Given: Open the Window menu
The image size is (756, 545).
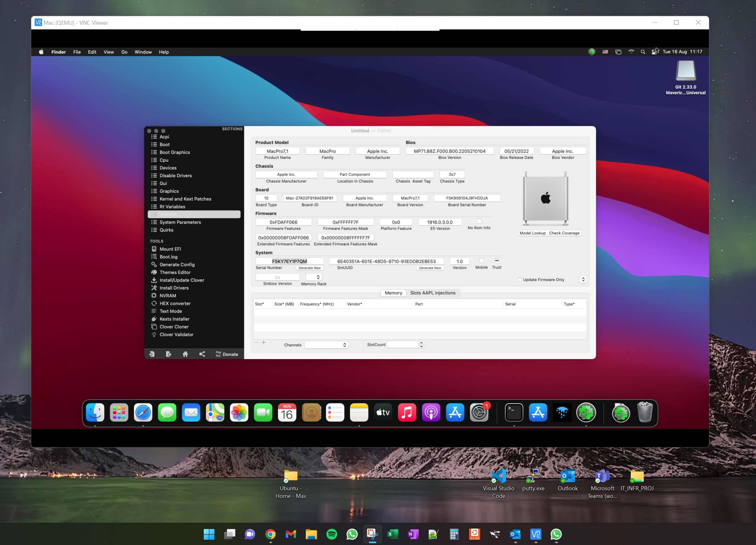Looking at the screenshot, I should [143, 52].
